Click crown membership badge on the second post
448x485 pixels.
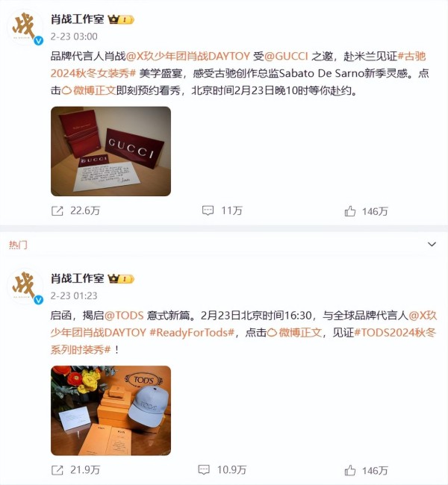coord(121,279)
